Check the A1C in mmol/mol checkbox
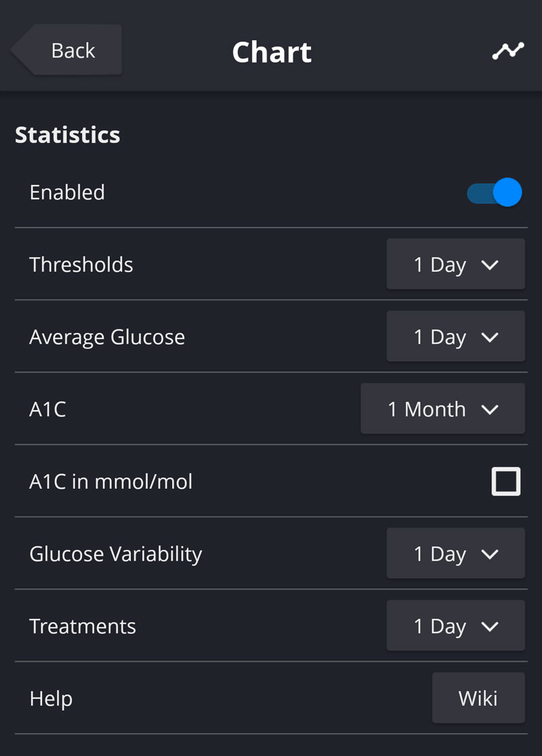The height and width of the screenshot is (756, 542). pos(505,481)
